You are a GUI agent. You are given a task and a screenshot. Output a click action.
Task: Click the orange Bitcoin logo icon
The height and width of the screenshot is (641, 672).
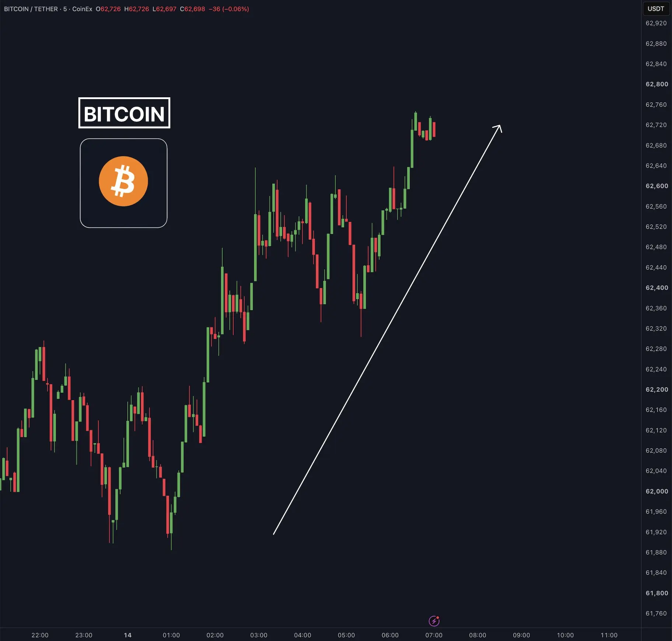(x=123, y=181)
